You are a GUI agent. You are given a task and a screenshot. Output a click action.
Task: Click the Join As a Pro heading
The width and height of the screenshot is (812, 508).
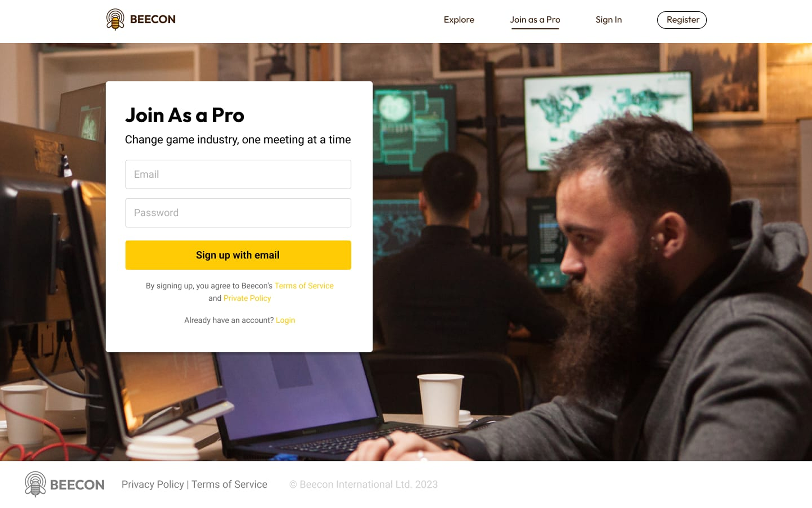click(184, 115)
